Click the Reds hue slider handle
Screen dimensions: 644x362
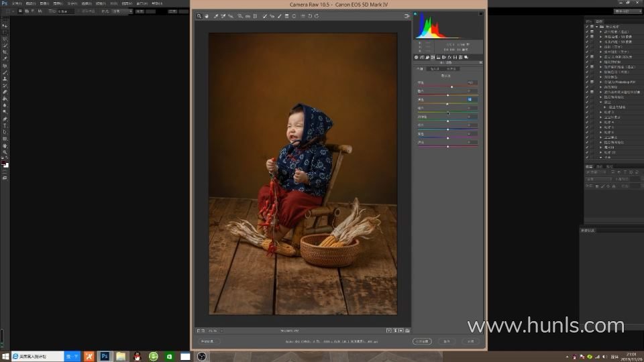coord(451,87)
